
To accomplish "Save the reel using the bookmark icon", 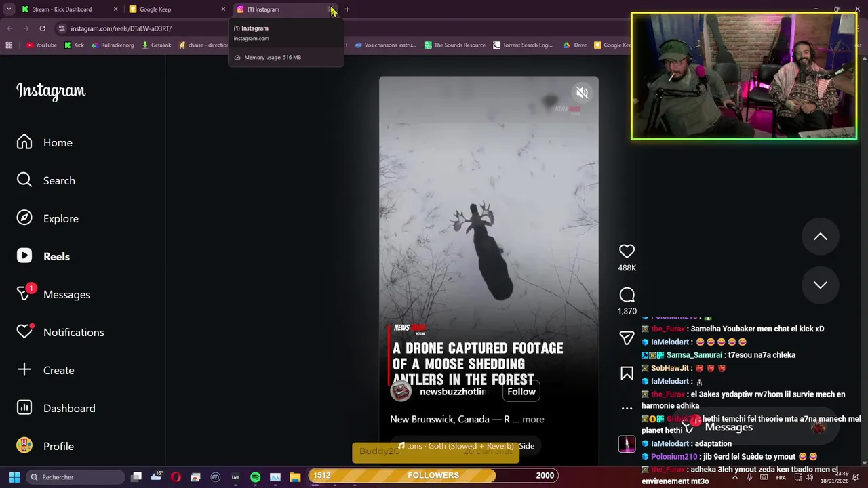I will coord(627,373).
